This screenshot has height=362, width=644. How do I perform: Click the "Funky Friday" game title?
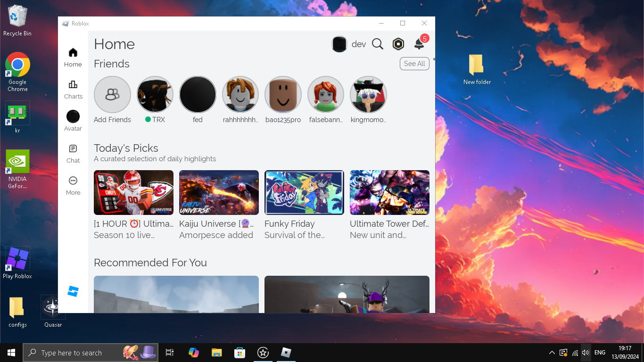pyautogui.click(x=289, y=224)
